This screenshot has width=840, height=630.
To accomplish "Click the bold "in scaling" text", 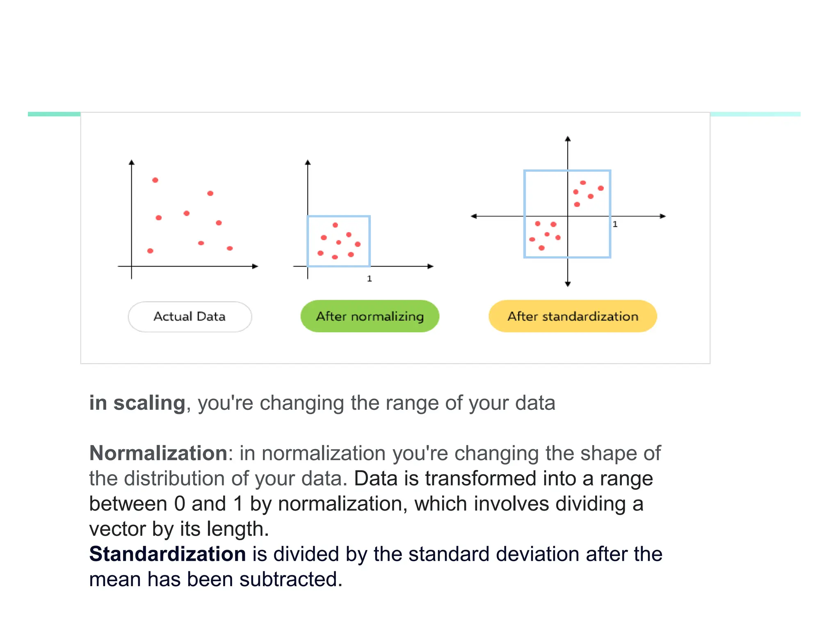I will (x=137, y=403).
